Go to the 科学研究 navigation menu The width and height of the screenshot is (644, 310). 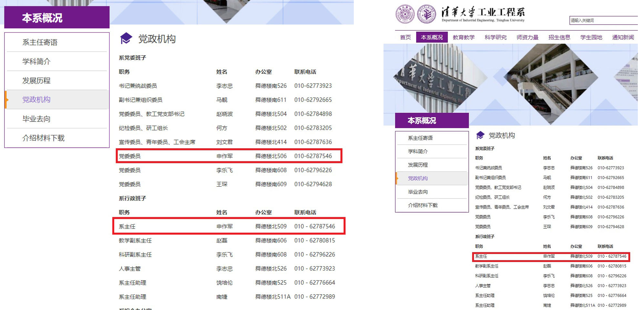coord(496,37)
